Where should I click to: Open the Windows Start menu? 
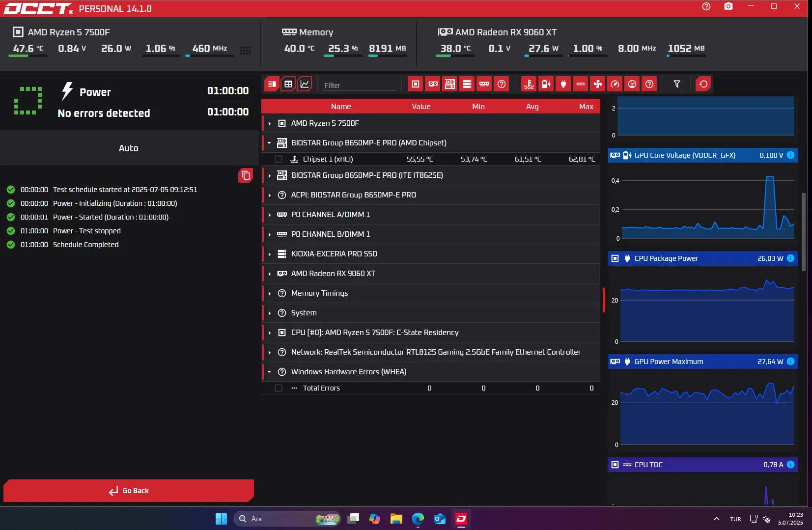coord(221,519)
